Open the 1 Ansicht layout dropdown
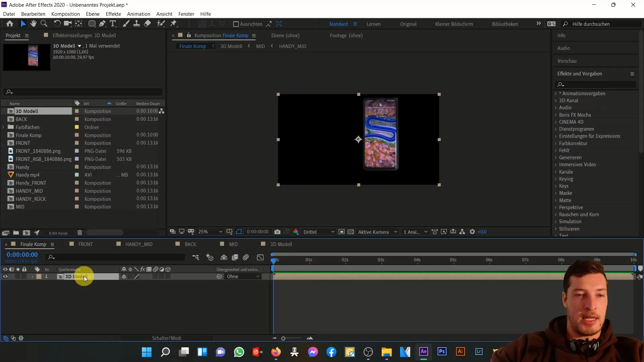The image size is (644, 362). click(415, 232)
